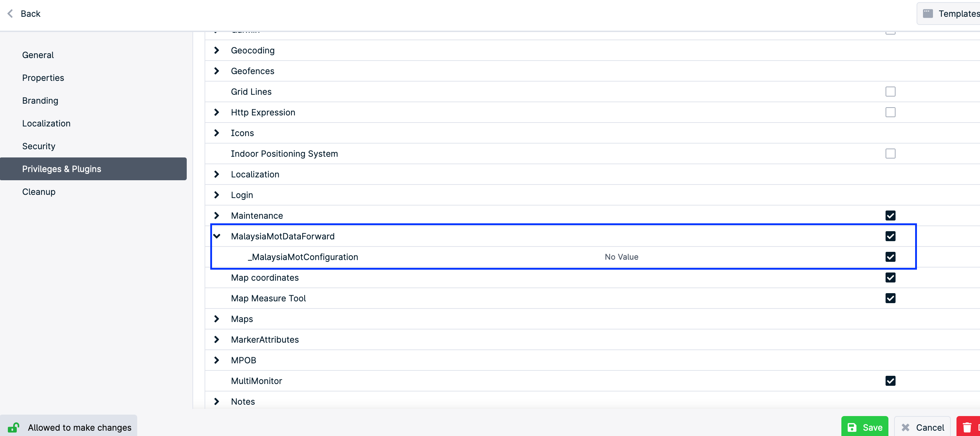The width and height of the screenshot is (980, 436).
Task: Collapse the MalaysiaMotDataForward row
Action: (216, 236)
